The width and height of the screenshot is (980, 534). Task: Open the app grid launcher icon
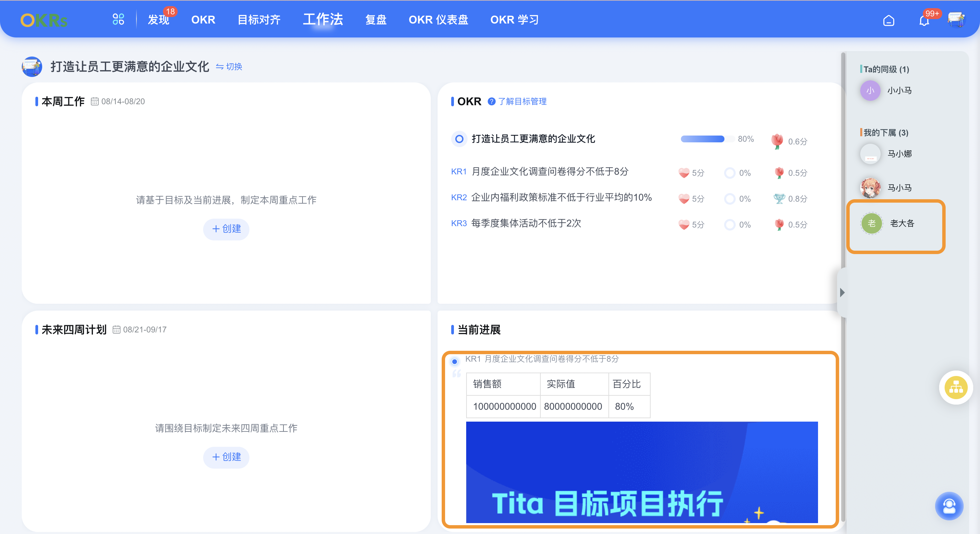click(118, 19)
